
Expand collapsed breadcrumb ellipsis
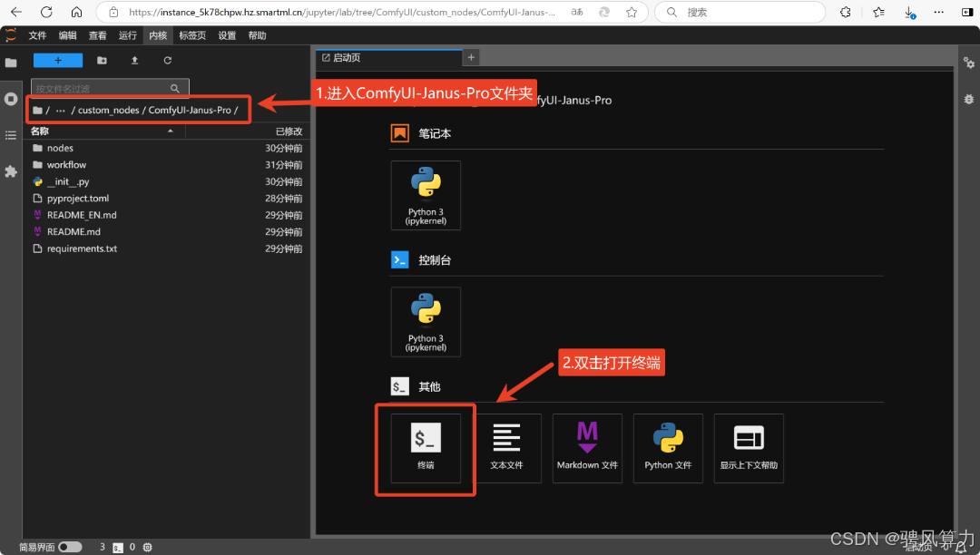61,110
